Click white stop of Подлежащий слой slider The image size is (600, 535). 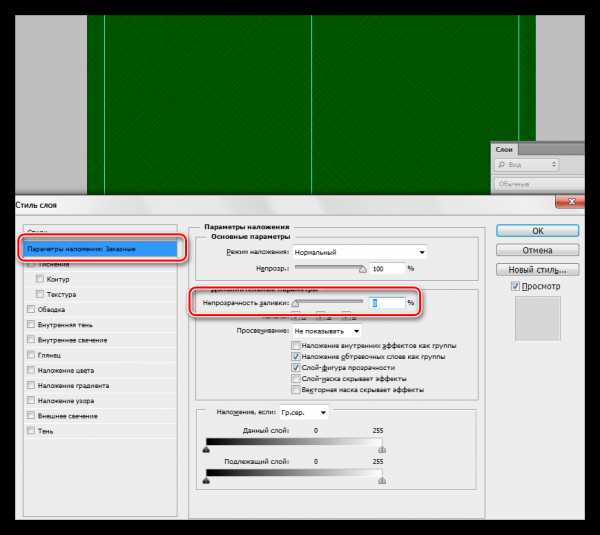pyautogui.click(x=381, y=481)
